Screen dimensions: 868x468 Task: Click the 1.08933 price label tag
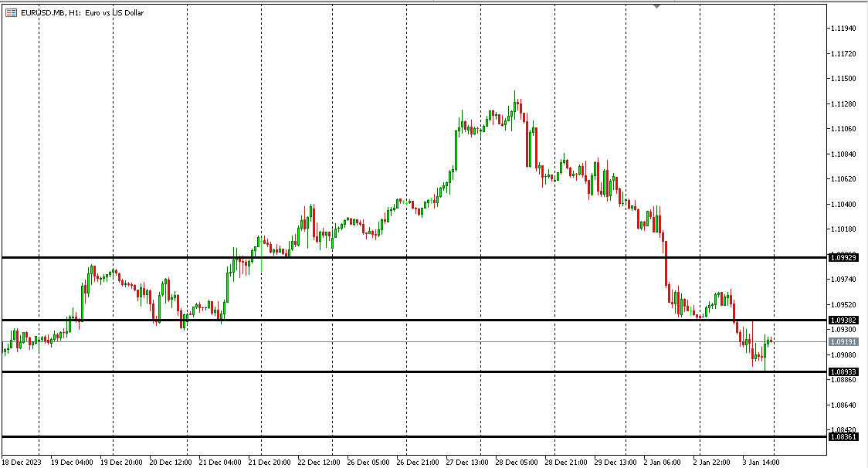click(x=843, y=371)
